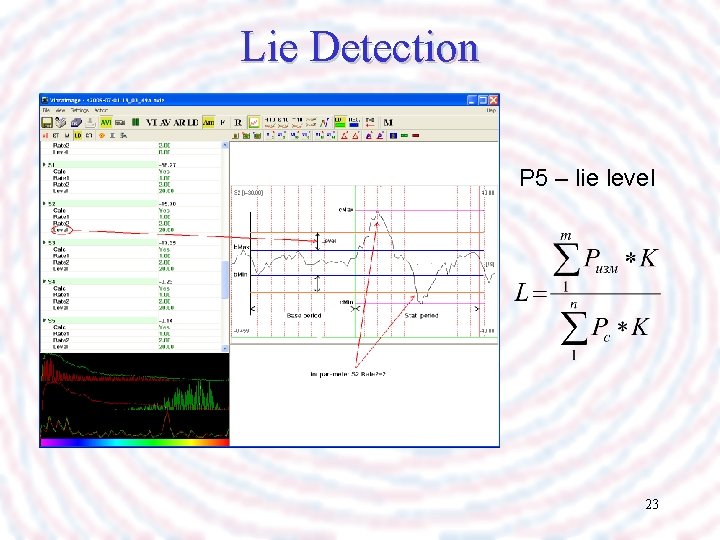The width and height of the screenshot is (720, 540).
Task: Click the graph chart icon beside R
Action: click(x=253, y=122)
